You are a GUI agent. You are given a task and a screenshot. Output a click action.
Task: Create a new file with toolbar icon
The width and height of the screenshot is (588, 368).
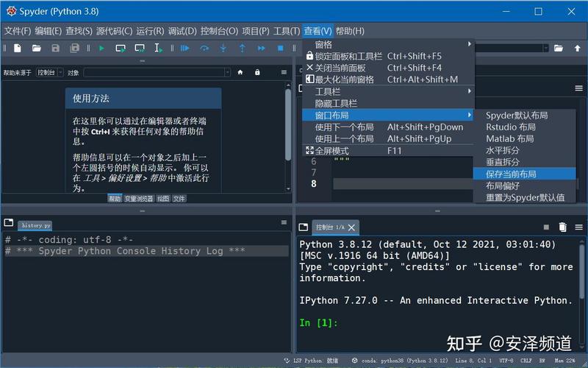click(18, 48)
